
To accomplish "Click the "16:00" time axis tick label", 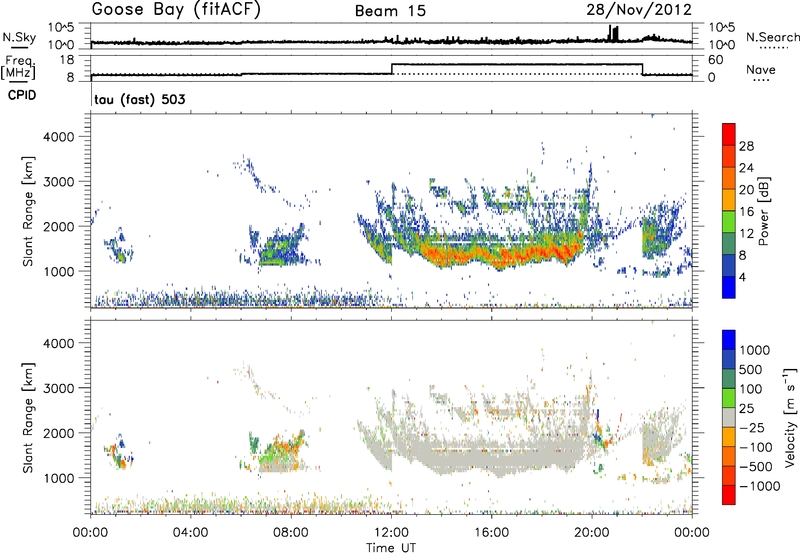I will coord(491,533).
